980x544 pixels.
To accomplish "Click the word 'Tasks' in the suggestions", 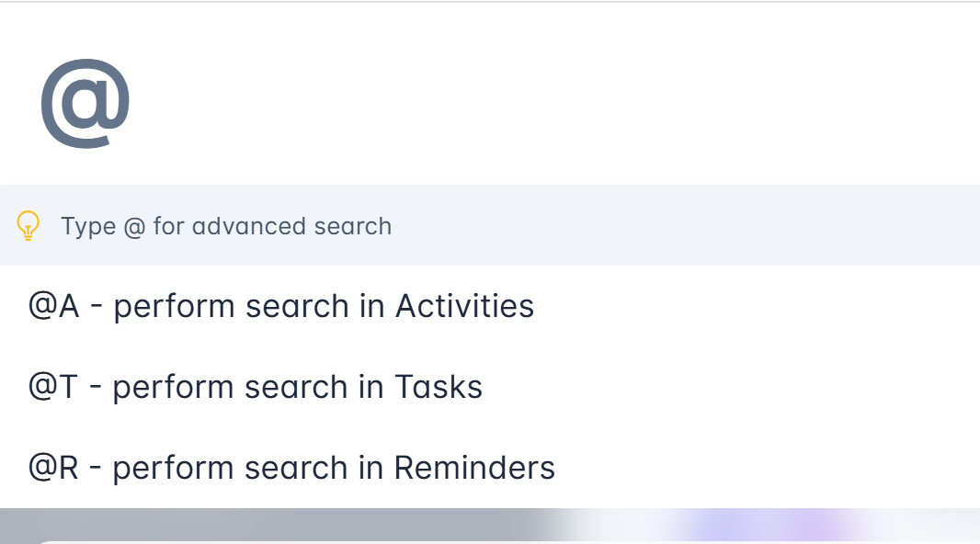I will [439, 387].
